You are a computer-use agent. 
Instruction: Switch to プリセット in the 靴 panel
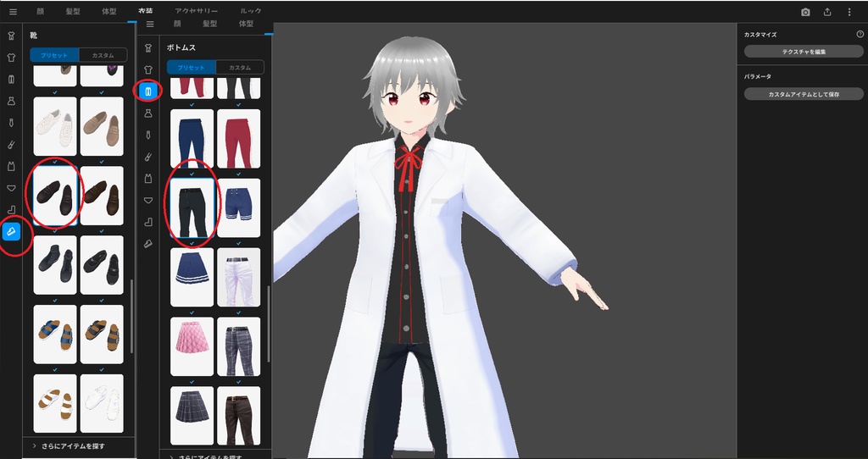(x=54, y=55)
